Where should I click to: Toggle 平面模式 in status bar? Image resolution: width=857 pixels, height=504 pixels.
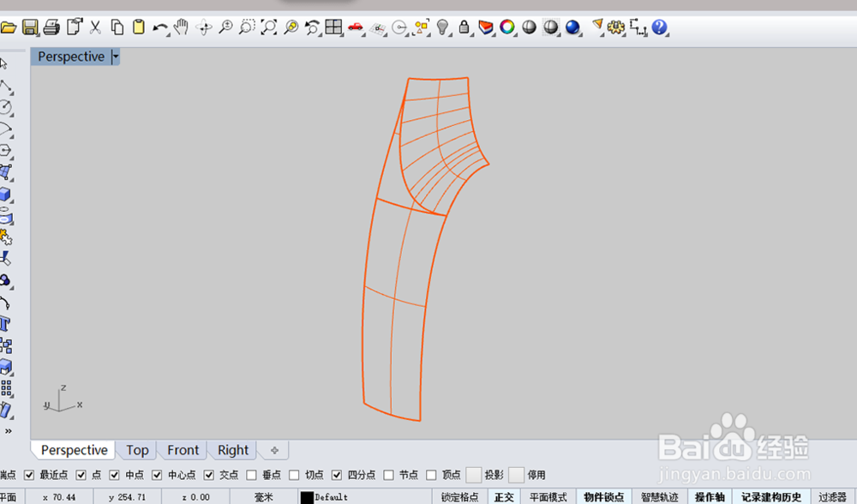tap(548, 497)
